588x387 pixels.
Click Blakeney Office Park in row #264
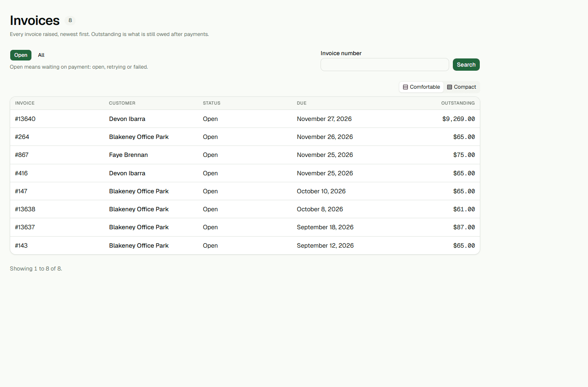(139, 137)
